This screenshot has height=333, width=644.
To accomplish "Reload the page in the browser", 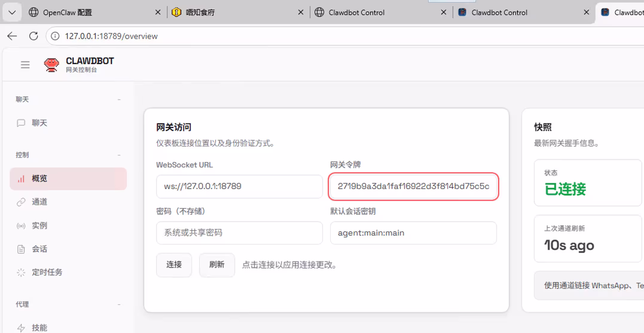I will pyautogui.click(x=33, y=36).
